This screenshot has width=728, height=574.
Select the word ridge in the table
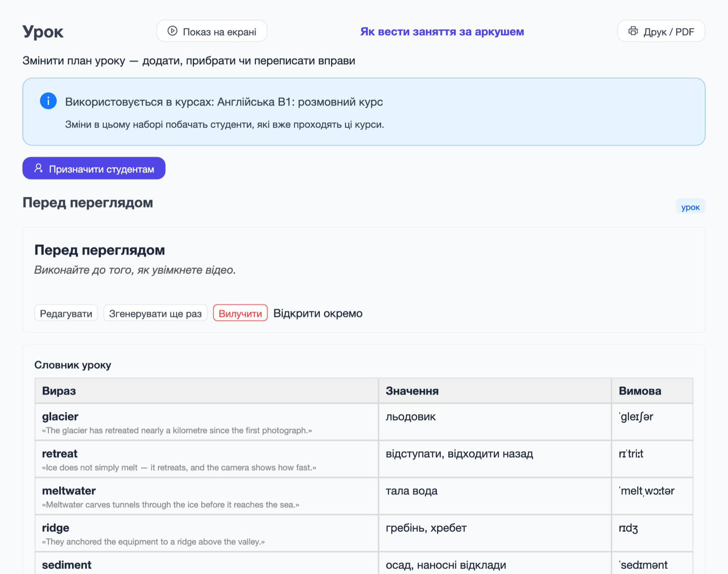pyautogui.click(x=56, y=528)
